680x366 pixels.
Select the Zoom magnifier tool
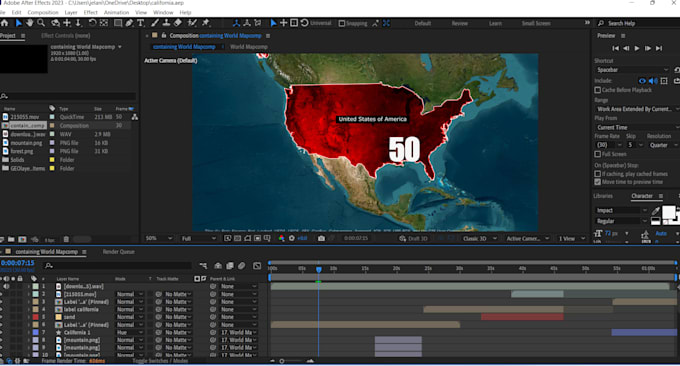pyautogui.click(x=41, y=23)
